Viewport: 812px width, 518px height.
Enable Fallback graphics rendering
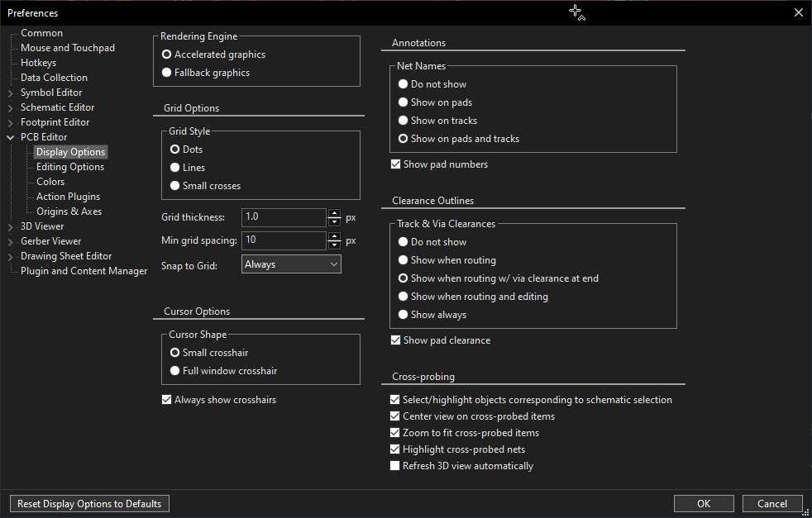point(166,72)
